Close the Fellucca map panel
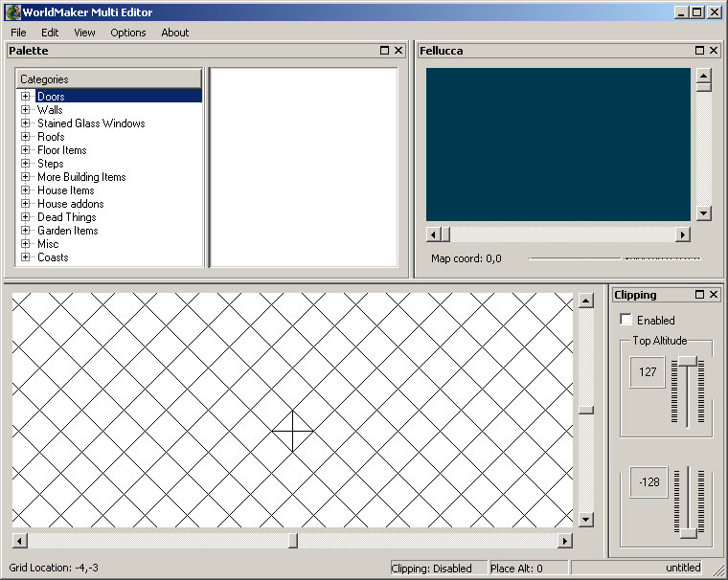 pos(714,51)
